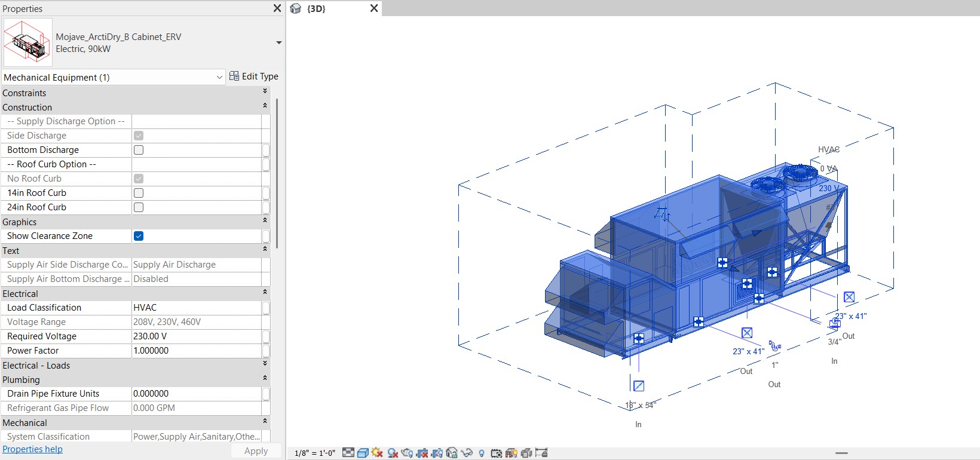Click the Required Voltage 230.00 V field
The height and width of the screenshot is (460, 980).
(197, 336)
